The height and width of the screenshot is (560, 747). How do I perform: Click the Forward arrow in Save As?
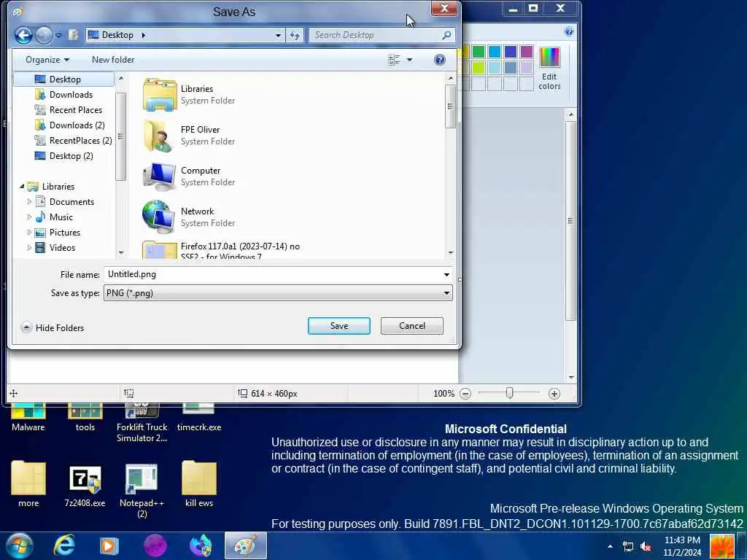[44, 35]
